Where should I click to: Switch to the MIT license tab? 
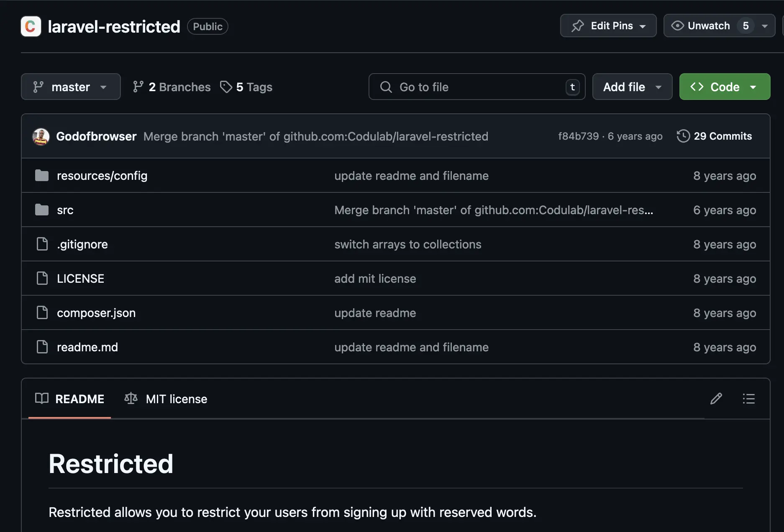[x=166, y=399]
